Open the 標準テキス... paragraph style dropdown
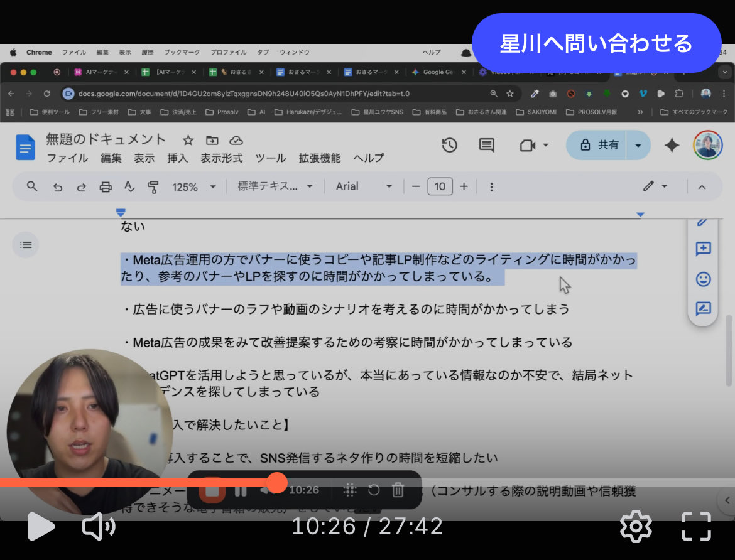This screenshot has width=735, height=560. 275,186
